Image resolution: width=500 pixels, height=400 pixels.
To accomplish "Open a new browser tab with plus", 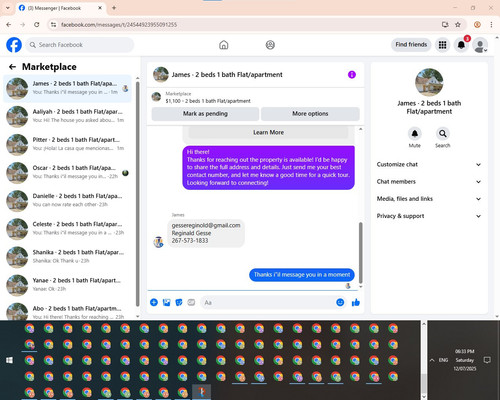I will pyautogui.click(x=114, y=8).
